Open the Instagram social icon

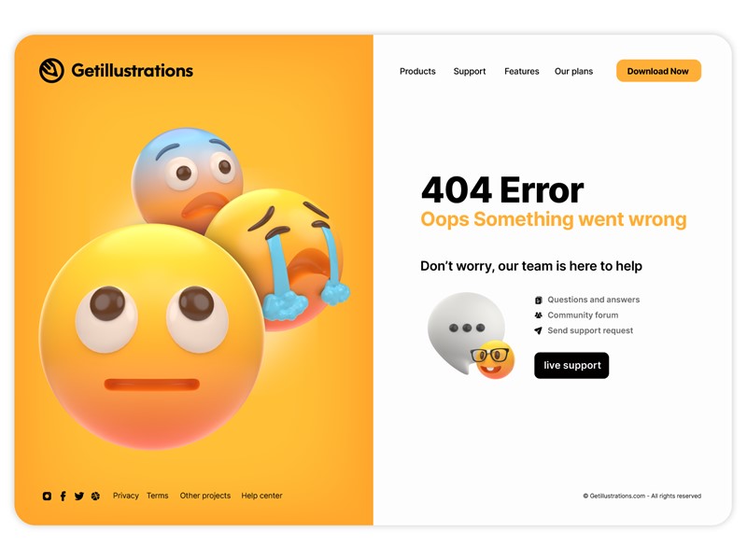point(47,496)
